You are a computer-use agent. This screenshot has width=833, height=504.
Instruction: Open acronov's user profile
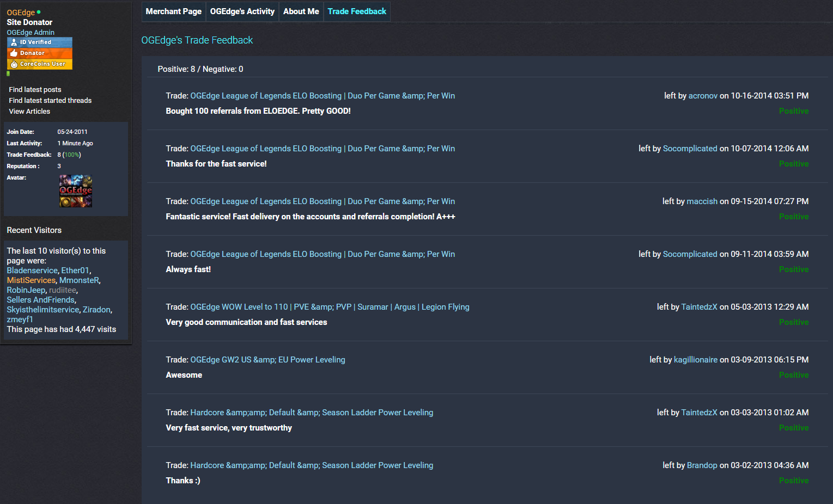[x=703, y=96]
